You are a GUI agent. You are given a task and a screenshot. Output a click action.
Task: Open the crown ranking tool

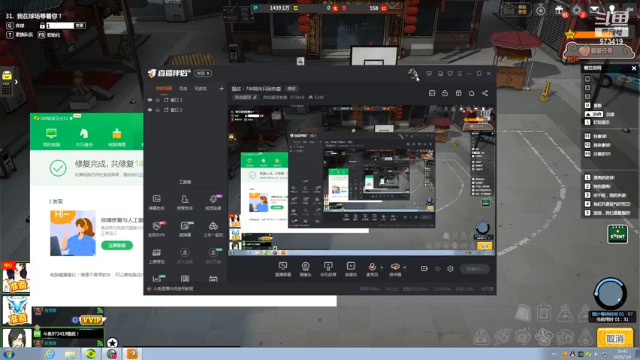click(x=157, y=256)
